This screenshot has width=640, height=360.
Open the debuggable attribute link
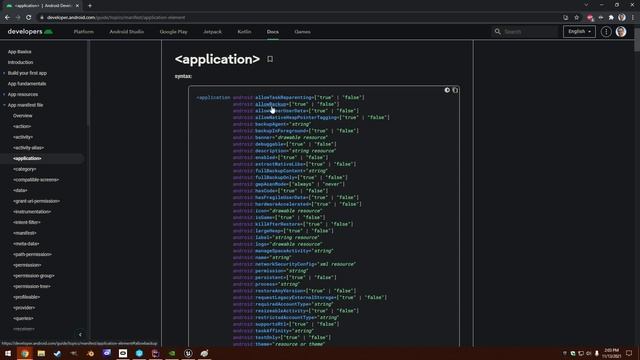(x=270, y=144)
